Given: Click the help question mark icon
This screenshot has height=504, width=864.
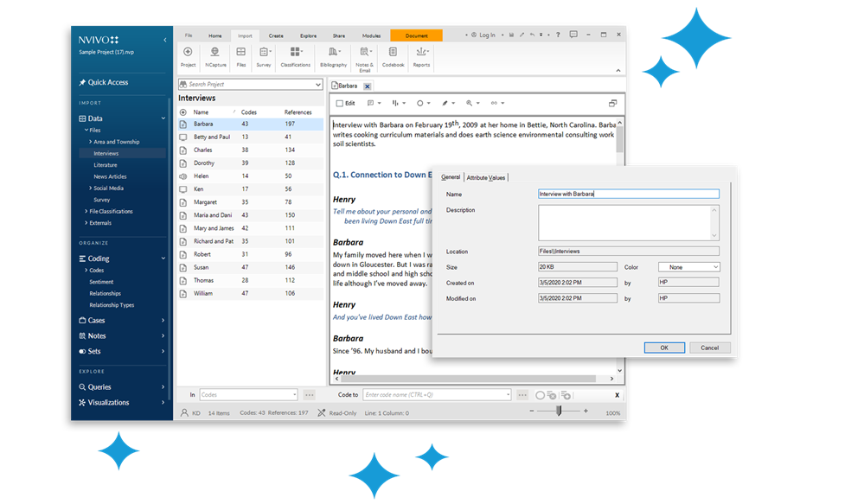Looking at the screenshot, I should pyautogui.click(x=558, y=35).
